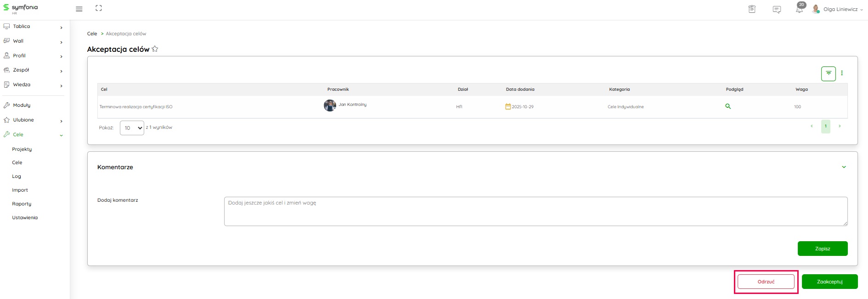Open notifications bell with badge

coord(800,9)
